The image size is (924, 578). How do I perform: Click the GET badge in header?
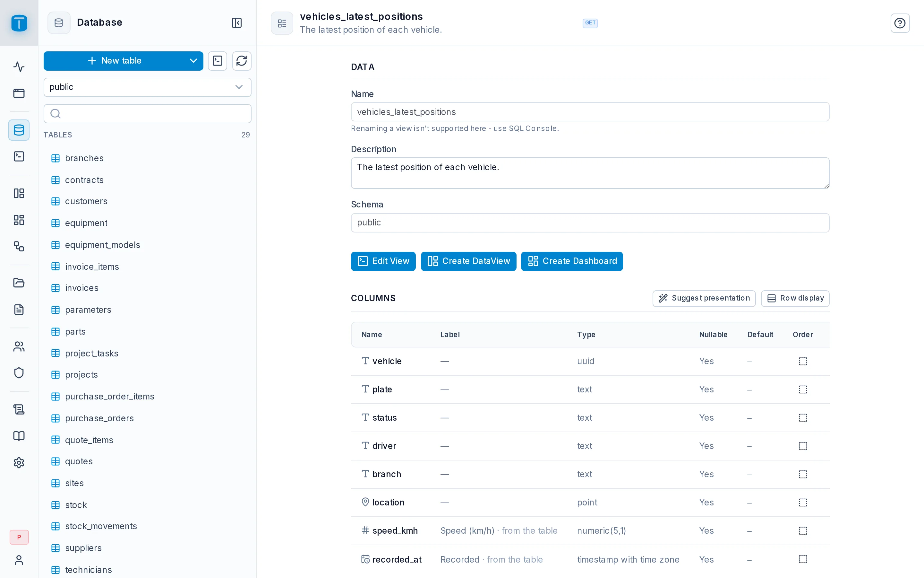point(590,23)
